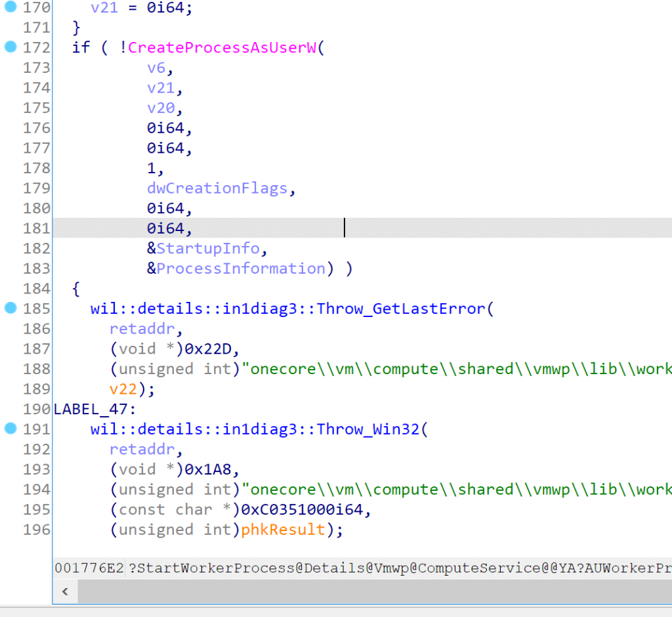This screenshot has height=617, width=672.
Task: Click the blue dot beside line 191
Action: 9,429
